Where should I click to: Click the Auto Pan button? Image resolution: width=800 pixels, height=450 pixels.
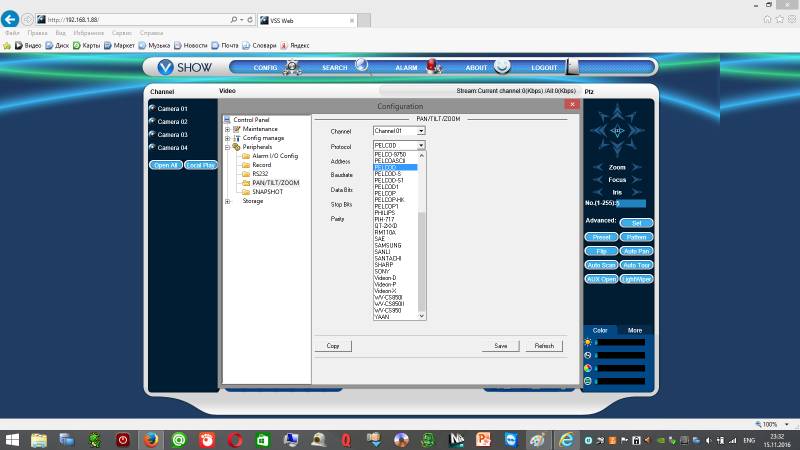(x=636, y=252)
